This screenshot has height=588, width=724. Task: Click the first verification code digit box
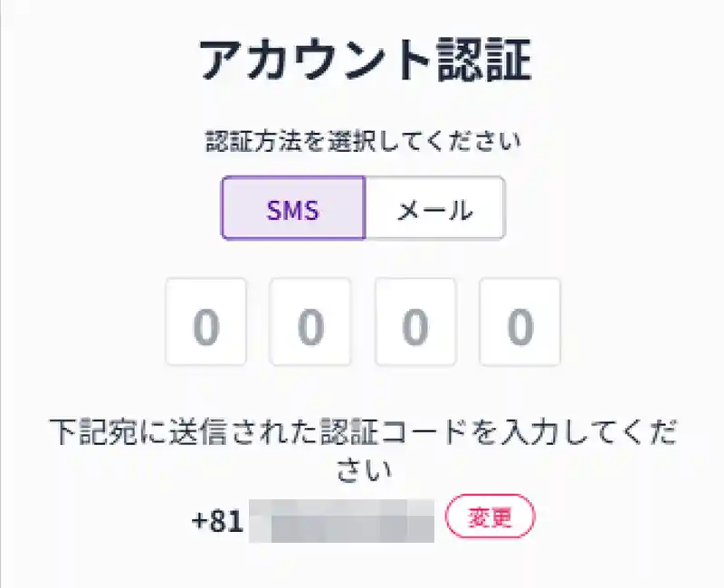point(206,322)
